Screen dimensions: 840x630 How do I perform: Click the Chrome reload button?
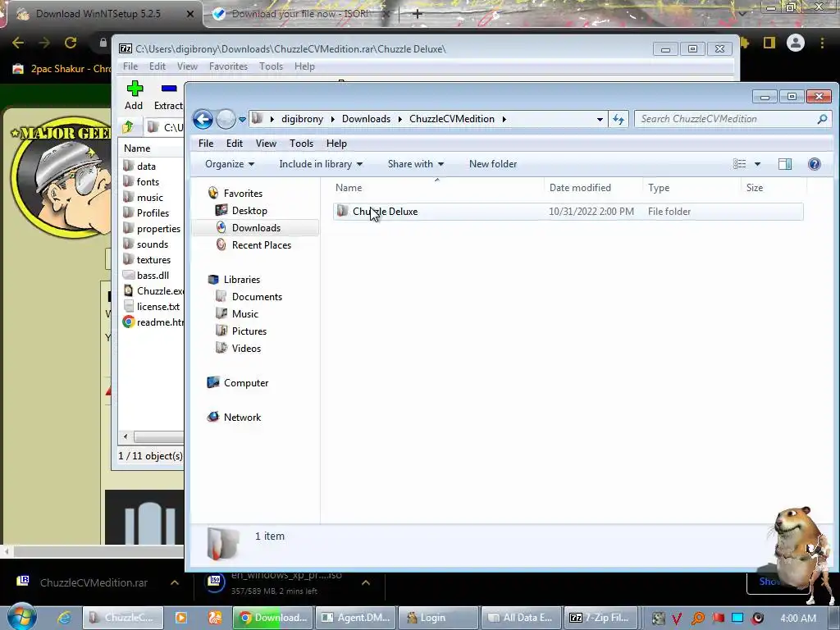(x=71, y=43)
